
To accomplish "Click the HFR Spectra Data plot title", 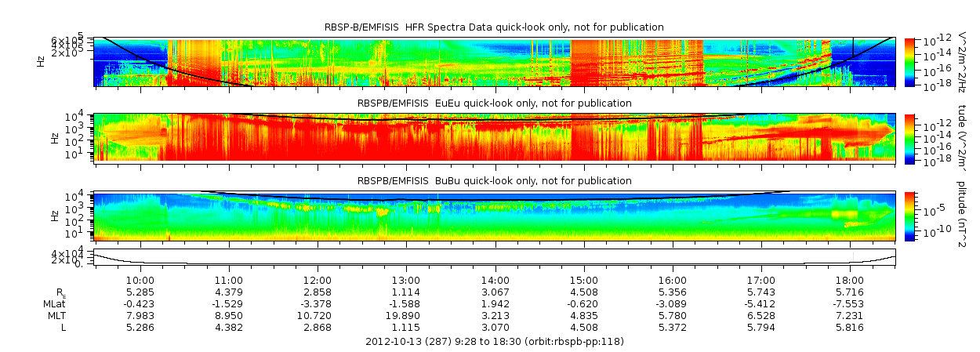I will pyautogui.click(x=494, y=27).
